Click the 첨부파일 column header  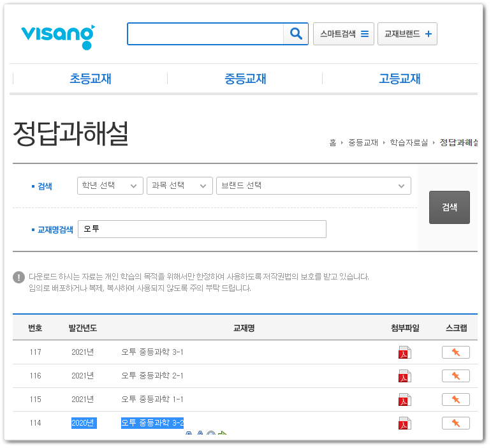[405, 328]
